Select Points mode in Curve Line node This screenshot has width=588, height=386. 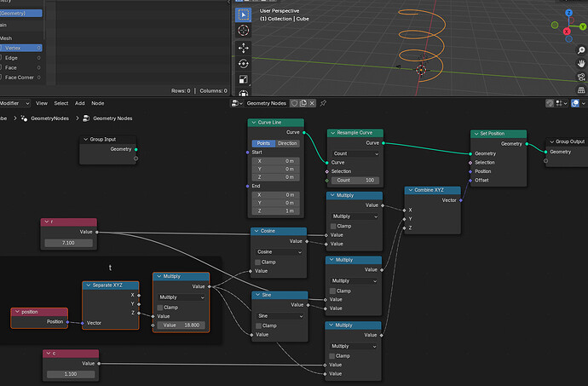[x=263, y=143]
